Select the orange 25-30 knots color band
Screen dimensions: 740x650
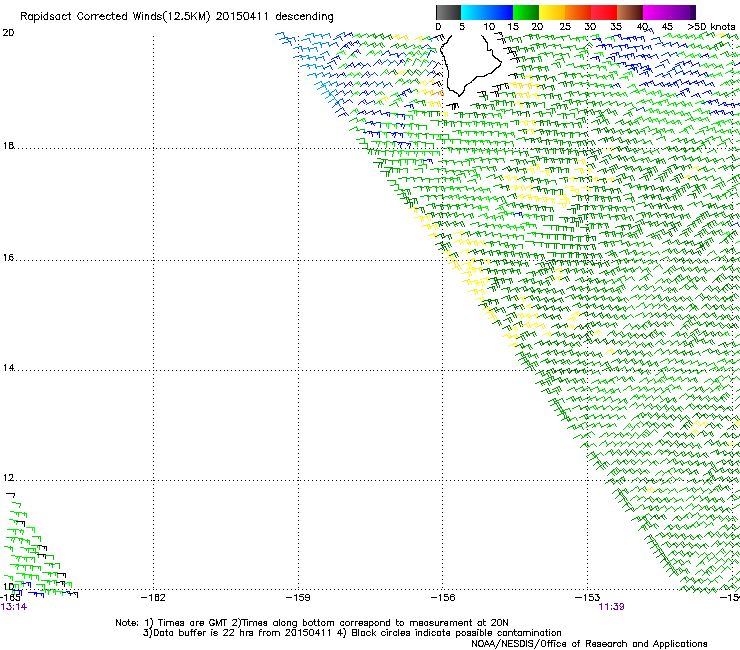[578, 12]
